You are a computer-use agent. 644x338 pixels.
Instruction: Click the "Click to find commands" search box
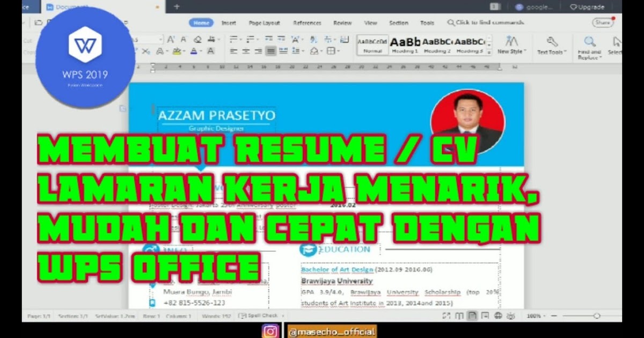pyautogui.click(x=486, y=23)
